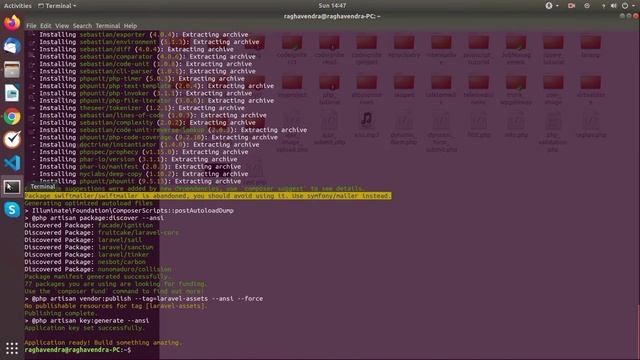
Task: Click the ComposerScripts::postAutoloadDump line
Action: [x=129, y=211]
